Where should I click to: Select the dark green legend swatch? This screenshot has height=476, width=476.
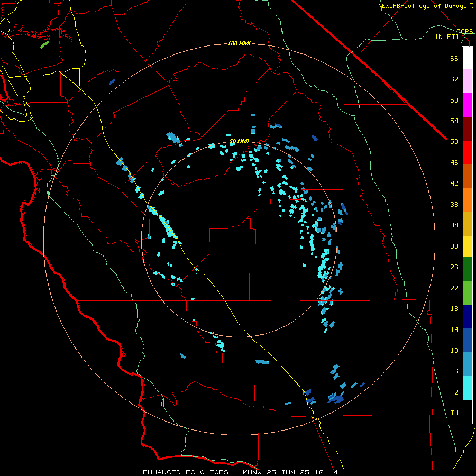[467, 269]
